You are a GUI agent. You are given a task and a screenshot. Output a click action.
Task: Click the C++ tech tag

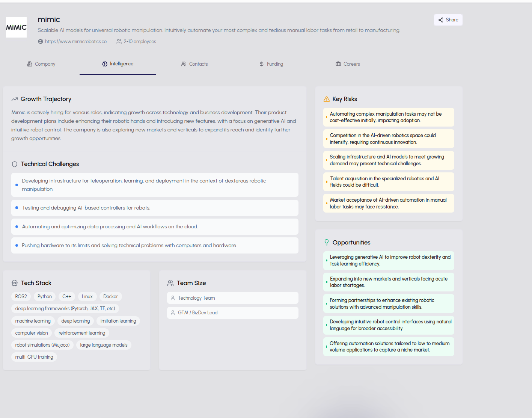[67, 297]
